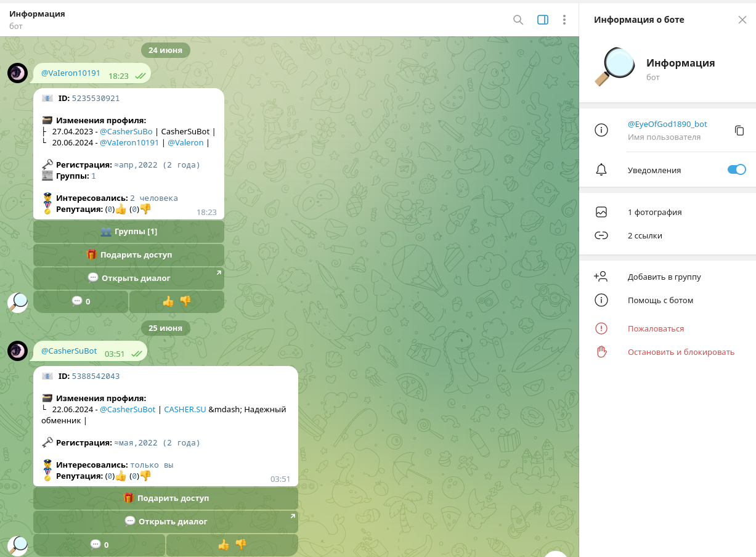Screen dimensions: 756x557
Task: Open the 2 ссылки shared links
Action: point(644,236)
